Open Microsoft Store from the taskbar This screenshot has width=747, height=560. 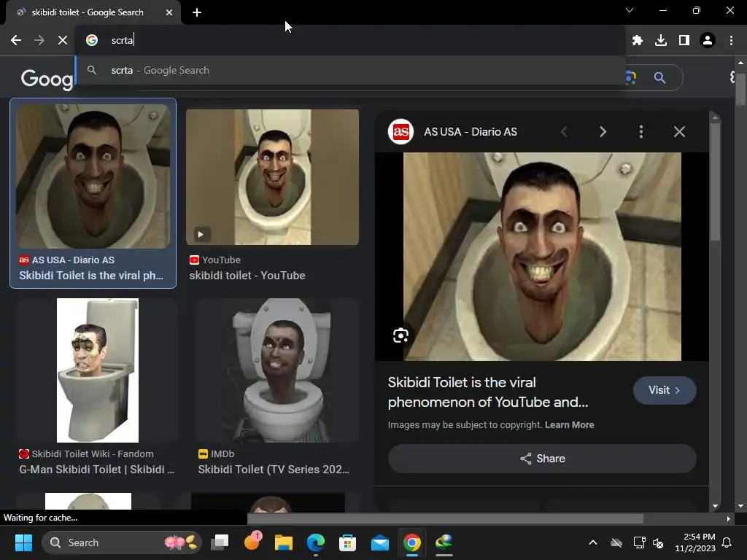click(x=347, y=542)
